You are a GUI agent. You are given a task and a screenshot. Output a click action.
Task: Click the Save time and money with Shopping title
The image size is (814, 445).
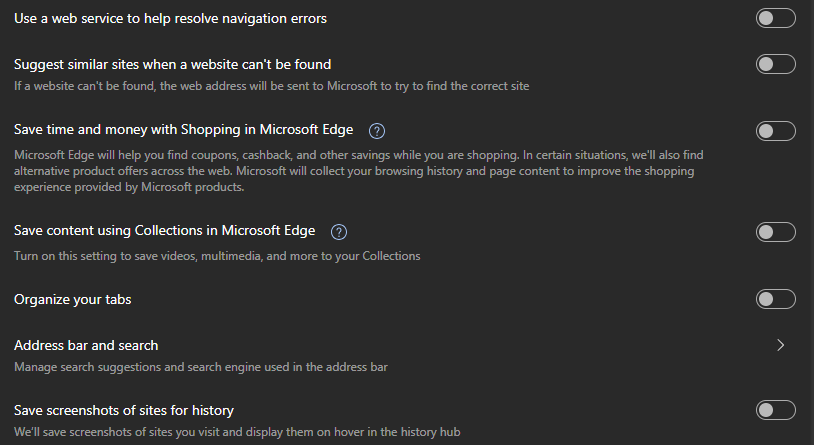183,130
